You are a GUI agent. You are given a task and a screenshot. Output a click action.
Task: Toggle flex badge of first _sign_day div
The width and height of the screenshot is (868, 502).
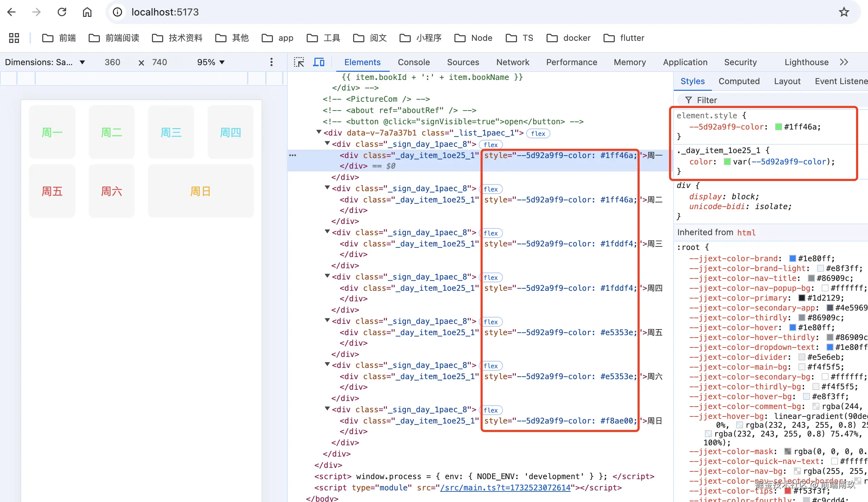[x=491, y=145]
